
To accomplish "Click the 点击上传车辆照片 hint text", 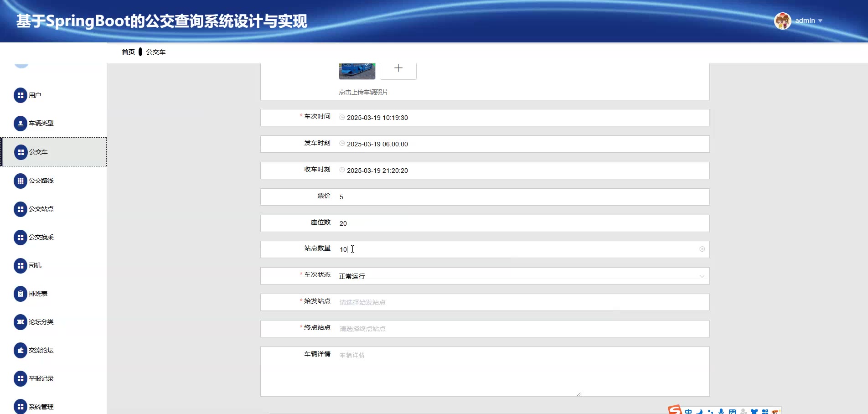I will tap(363, 92).
